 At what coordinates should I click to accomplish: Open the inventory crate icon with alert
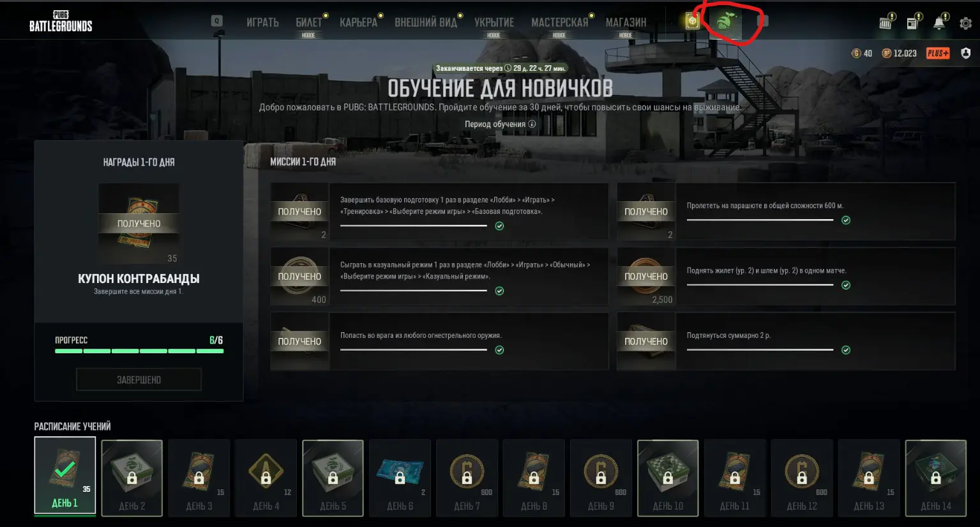[x=886, y=22]
